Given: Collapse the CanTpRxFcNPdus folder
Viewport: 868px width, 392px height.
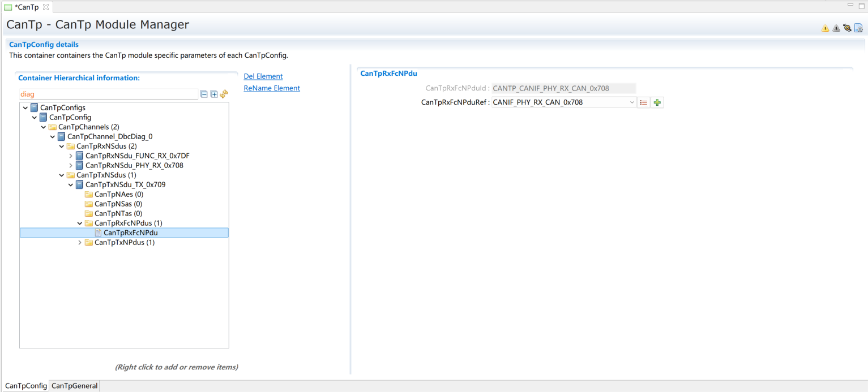Looking at the screenshot, I should click(80, 223).
